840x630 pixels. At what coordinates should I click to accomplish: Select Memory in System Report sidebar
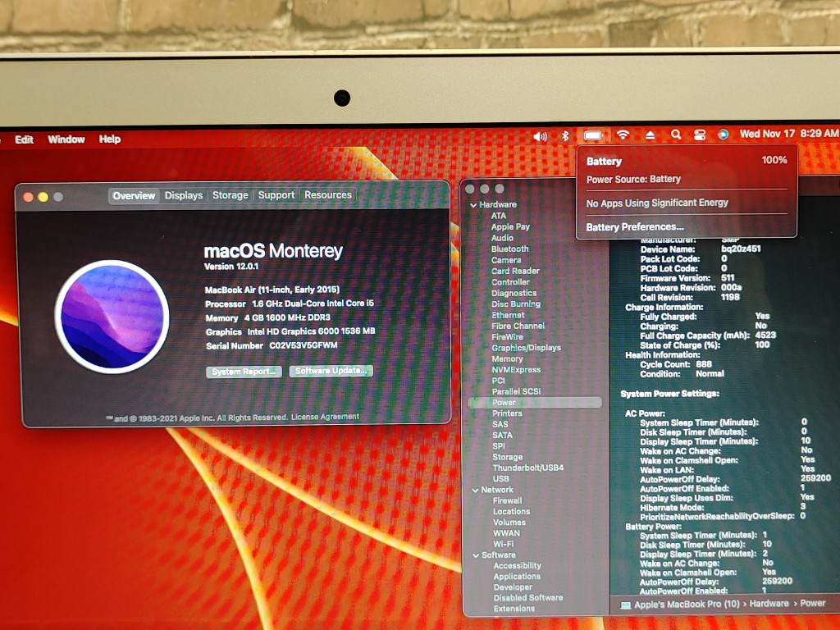507,359
